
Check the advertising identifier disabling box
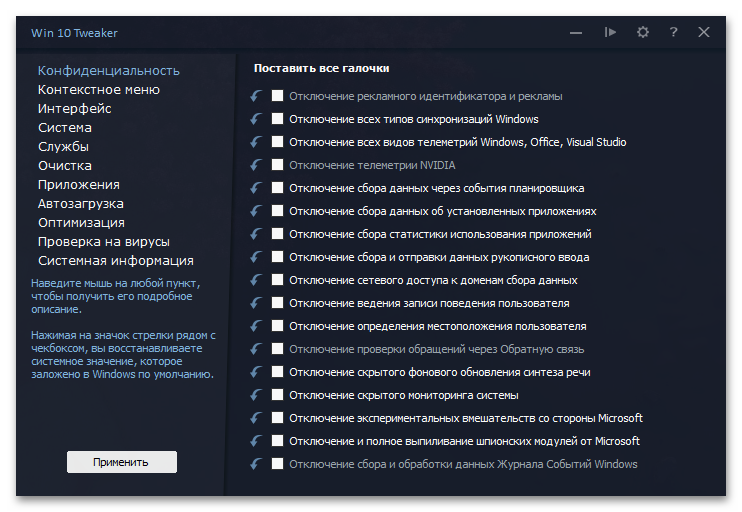[277, 96]
